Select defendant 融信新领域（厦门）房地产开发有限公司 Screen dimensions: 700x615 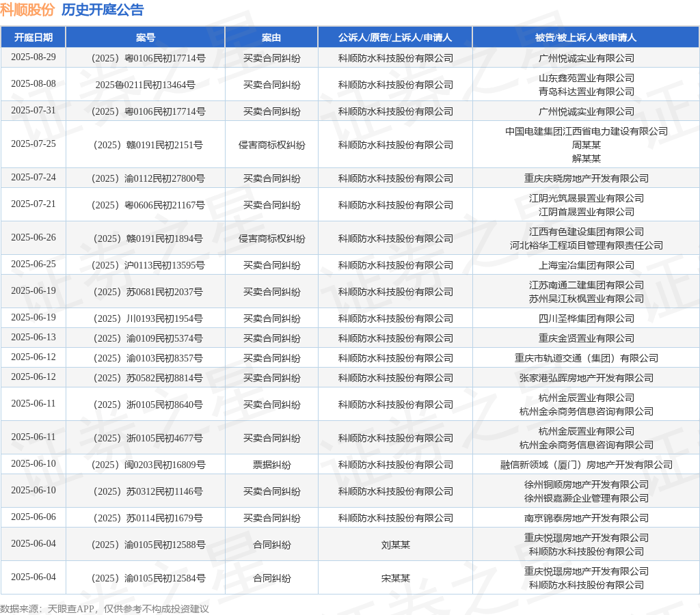586,465
